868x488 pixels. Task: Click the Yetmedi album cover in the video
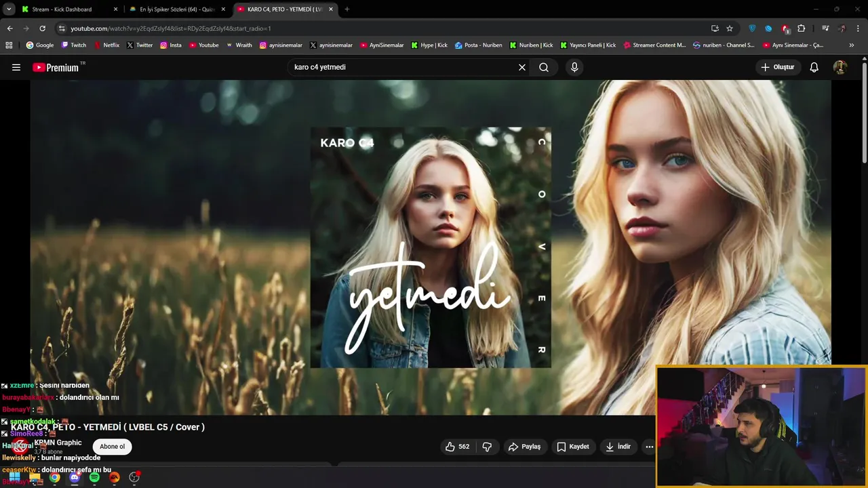pyautogui.click(x=431, y=247)
